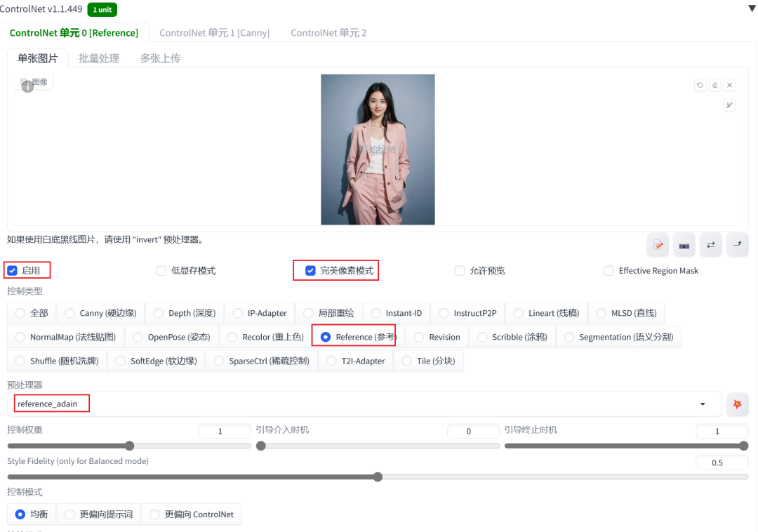Screen dimensions: 758x532
Task: Click the 引导介入时机 value input field
Action: [x=473, y=431]
